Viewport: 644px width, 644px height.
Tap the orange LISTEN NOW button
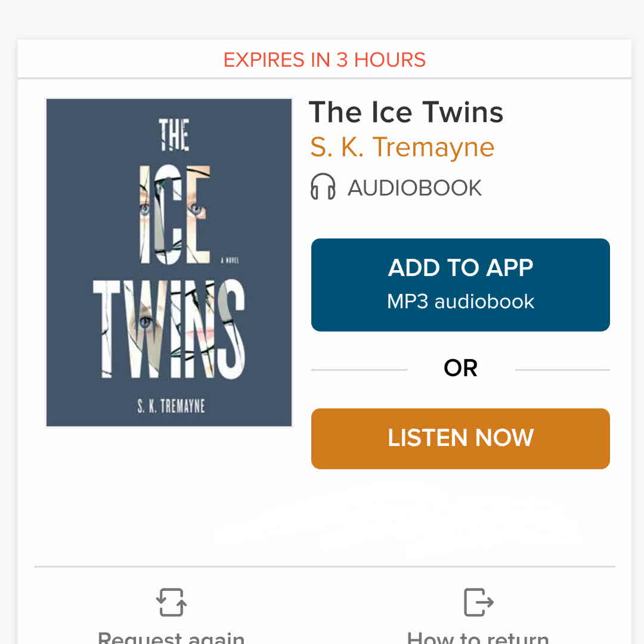(460, 439)
